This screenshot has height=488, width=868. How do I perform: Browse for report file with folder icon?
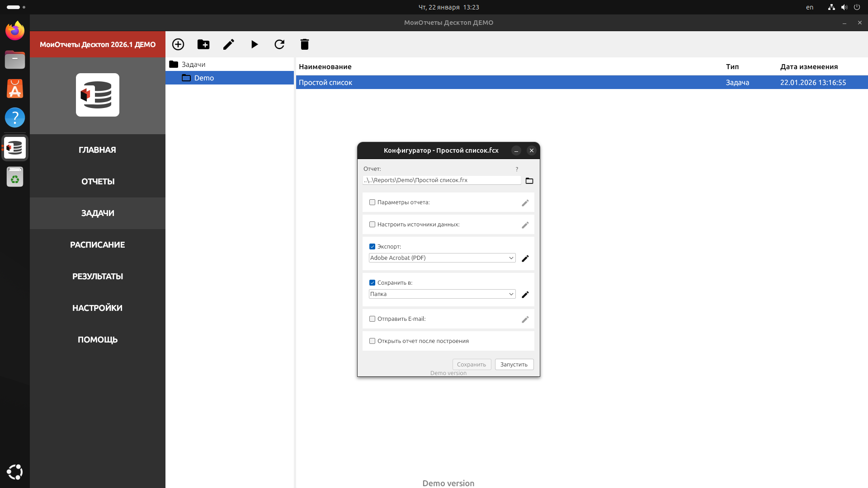pyautogui.click(x=529, y=181)
